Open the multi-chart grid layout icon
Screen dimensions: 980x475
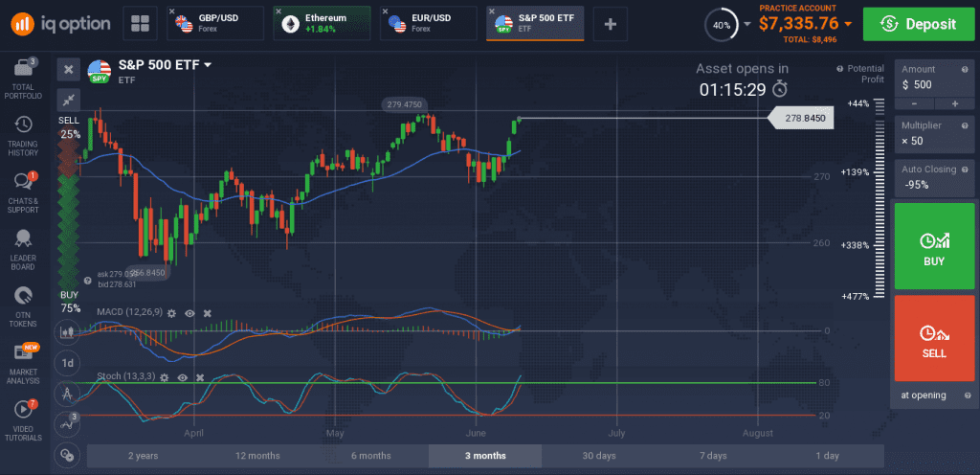coord(140,24)
